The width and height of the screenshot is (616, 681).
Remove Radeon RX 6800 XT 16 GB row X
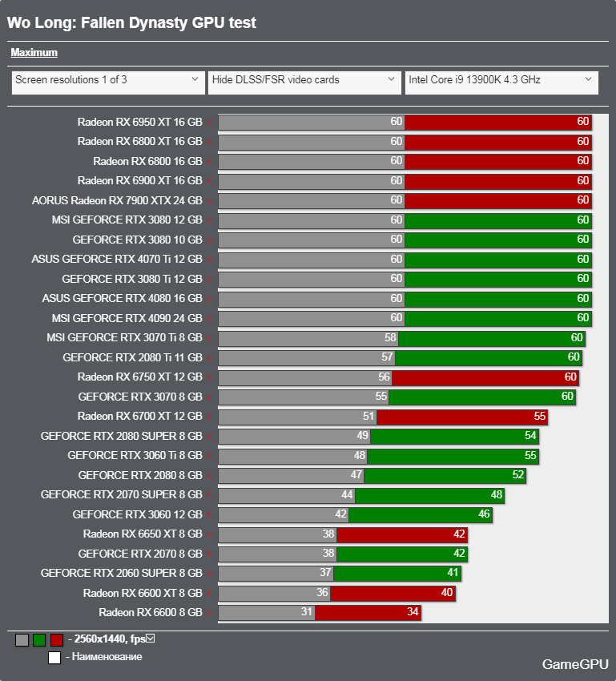[x=208, y=143]
